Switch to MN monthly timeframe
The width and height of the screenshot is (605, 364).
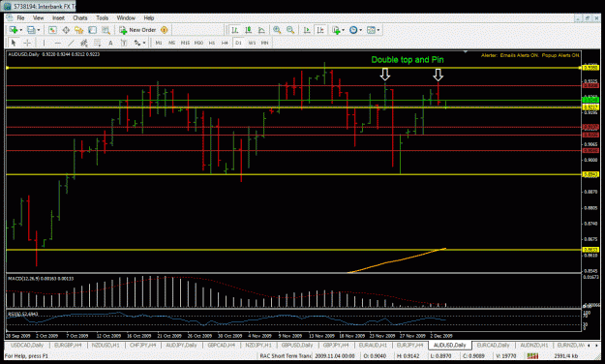(264, 43)
